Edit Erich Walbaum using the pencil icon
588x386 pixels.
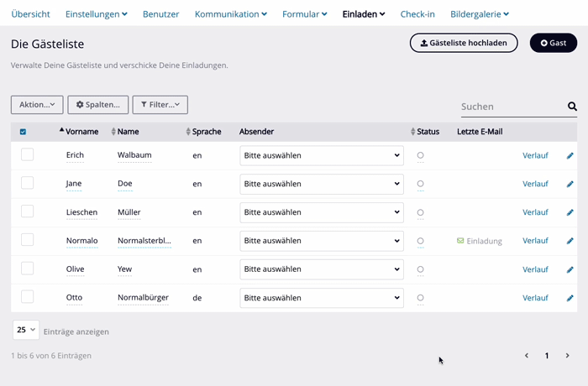click(570, 155)
